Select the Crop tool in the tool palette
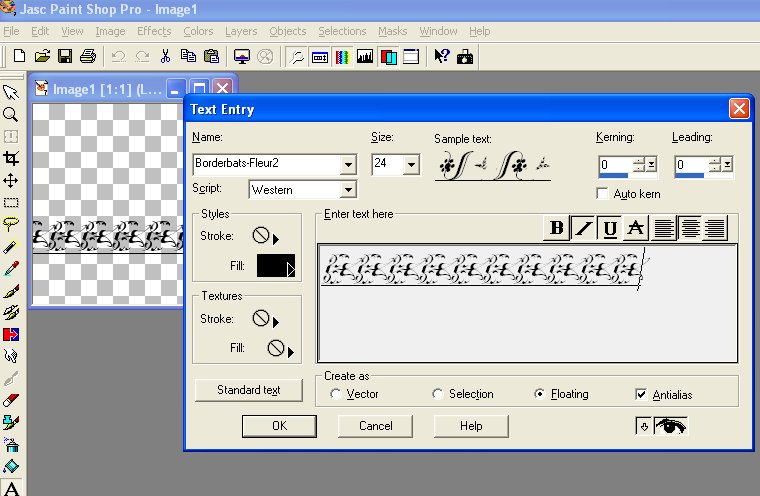The height and width of the screenshot is (496, 760). [x=11, y=158]
